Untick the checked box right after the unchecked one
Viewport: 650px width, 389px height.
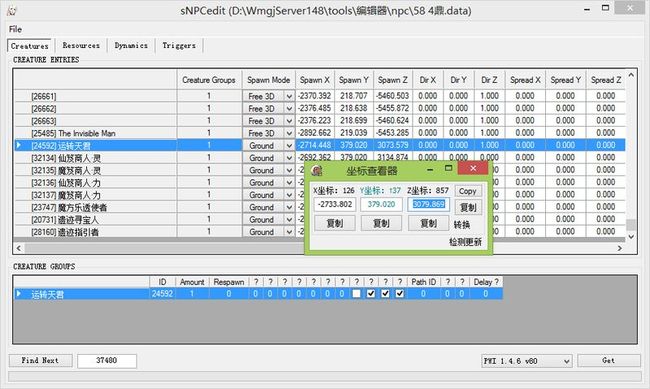pyautogui.click(x=371, y=294)
